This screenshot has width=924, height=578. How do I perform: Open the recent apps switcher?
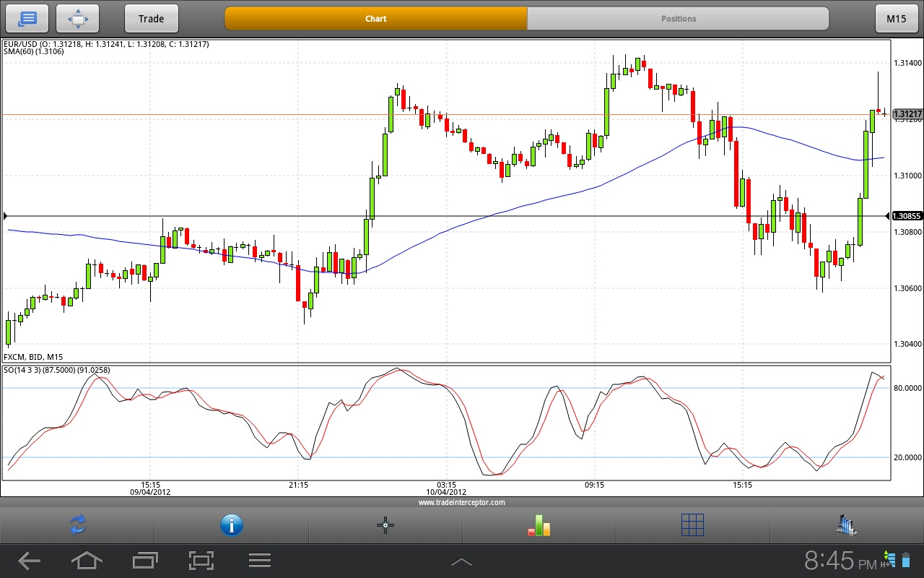pyautogui.click(x=144, y=560)
